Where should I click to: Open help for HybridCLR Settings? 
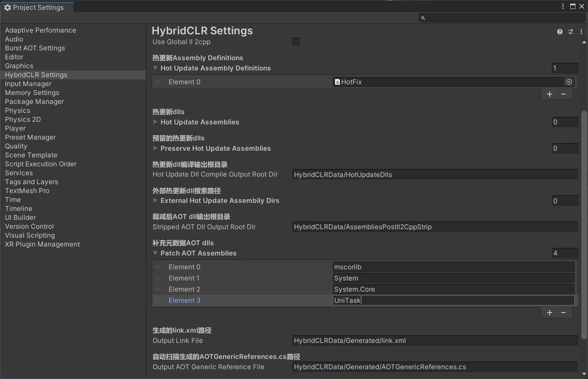(x=559, y=32)
